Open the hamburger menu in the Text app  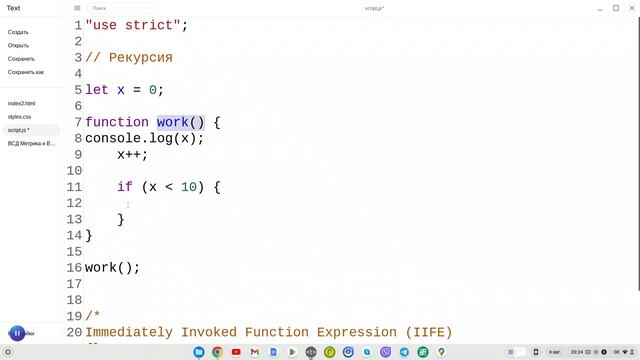(77, 8)
